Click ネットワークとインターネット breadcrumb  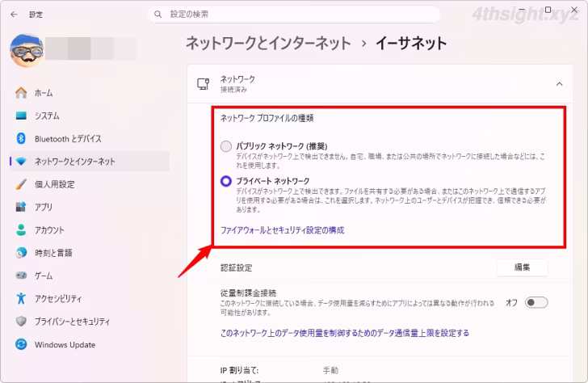pos(268,43)
